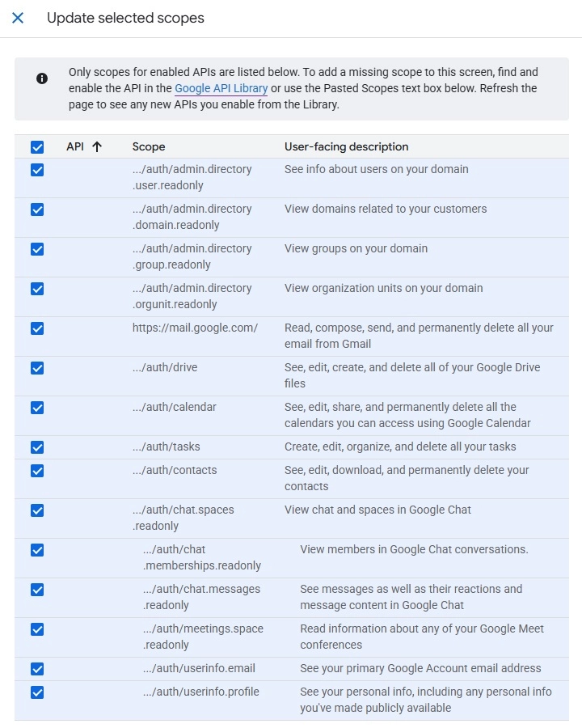The width and height of the screenshot is (582, 728).
Task: Uncheck the https://mail.google.com/ scope
Action: pyautogui.click(x=37, y=328)
